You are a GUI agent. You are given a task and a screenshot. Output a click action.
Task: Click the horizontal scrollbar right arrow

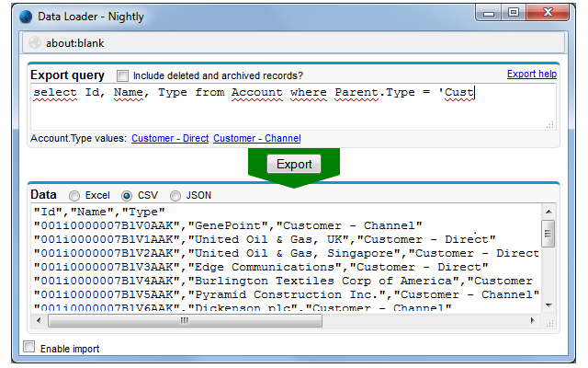533,320
